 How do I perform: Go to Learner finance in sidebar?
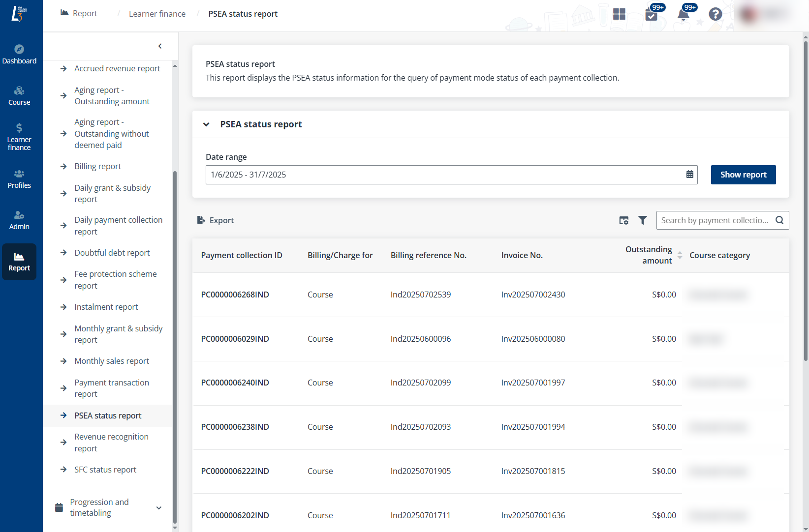19,136
